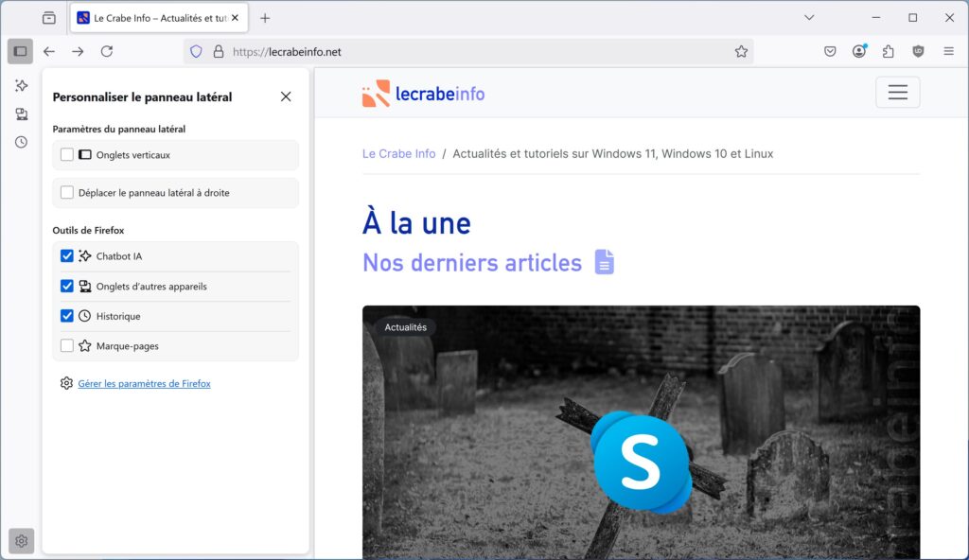Expand the site hamburger navigation menu
The width and height of the screenshot is (969, 560).
pyautogui.click(x=898, y=92)
